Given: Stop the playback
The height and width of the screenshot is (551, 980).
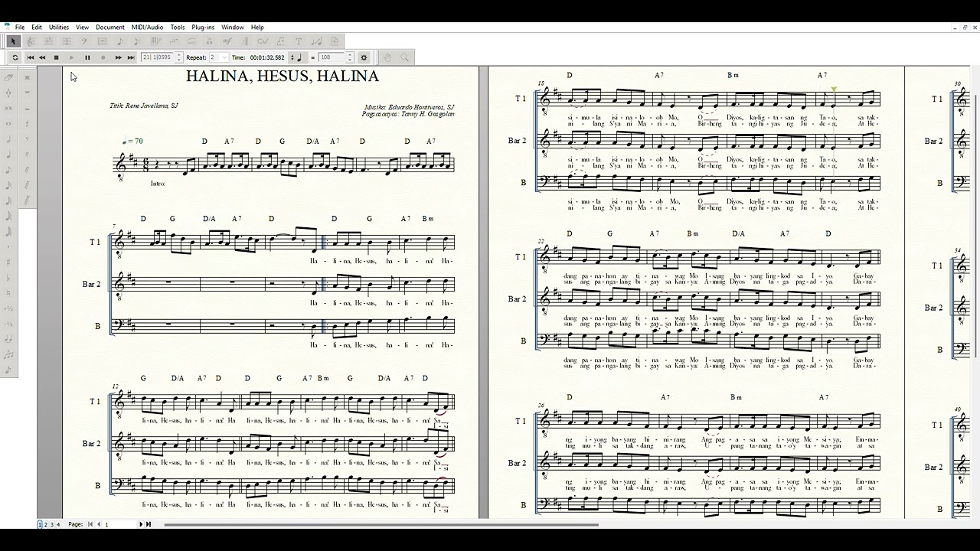Looking at the screenshot, I should [56, 57].
